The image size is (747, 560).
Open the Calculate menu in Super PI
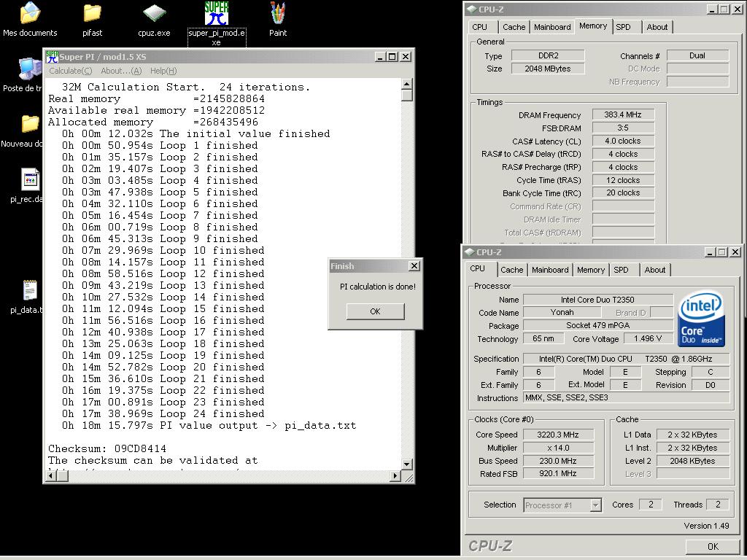pyautogui.click(x=71, y=71)
